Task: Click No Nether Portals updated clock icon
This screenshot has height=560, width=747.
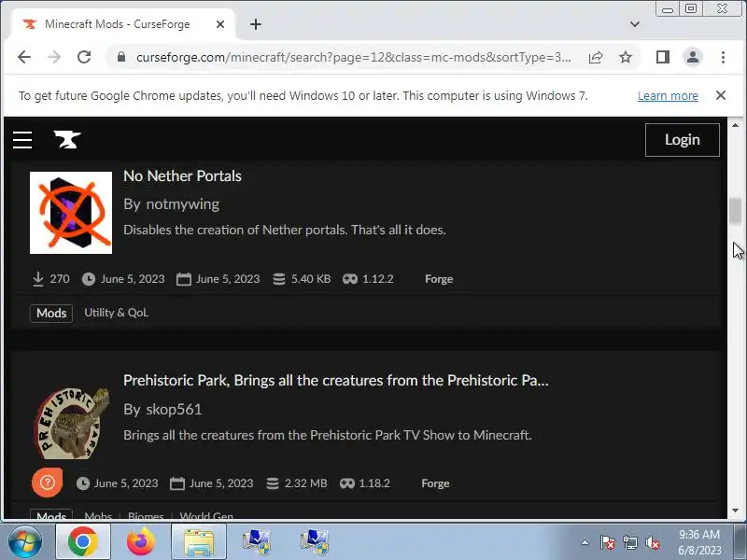Action: (88, 279)
